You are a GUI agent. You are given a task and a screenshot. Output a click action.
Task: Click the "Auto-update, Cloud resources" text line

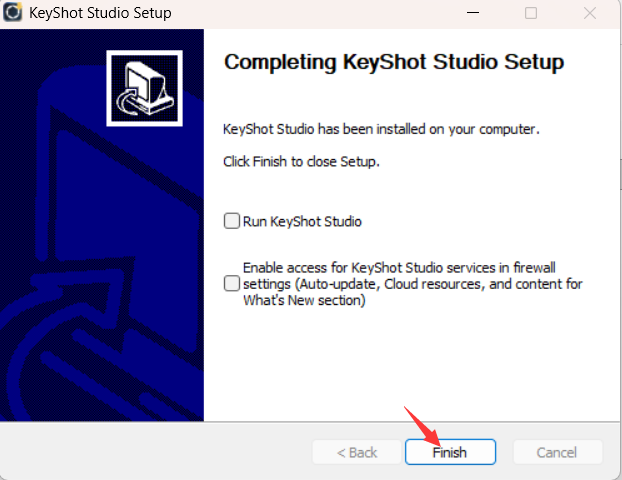pyautogui.click(x=412, y=284)
